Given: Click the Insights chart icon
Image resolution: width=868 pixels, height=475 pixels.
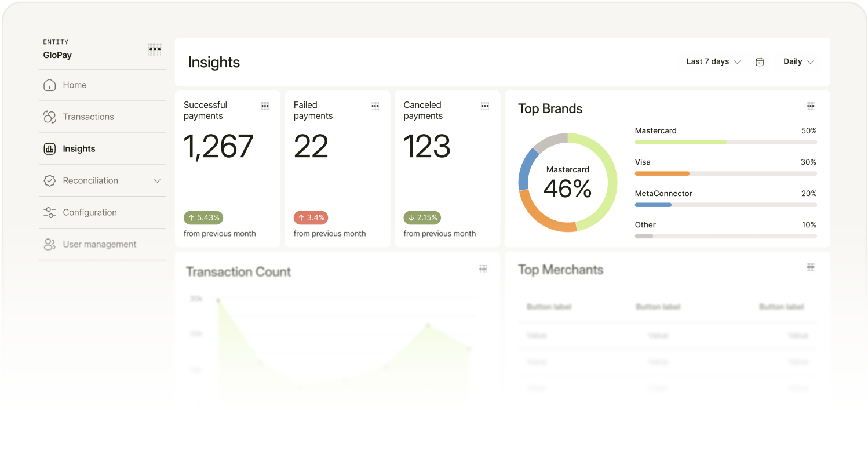Looking at the screenshot, I should click(x=50, y=148).
